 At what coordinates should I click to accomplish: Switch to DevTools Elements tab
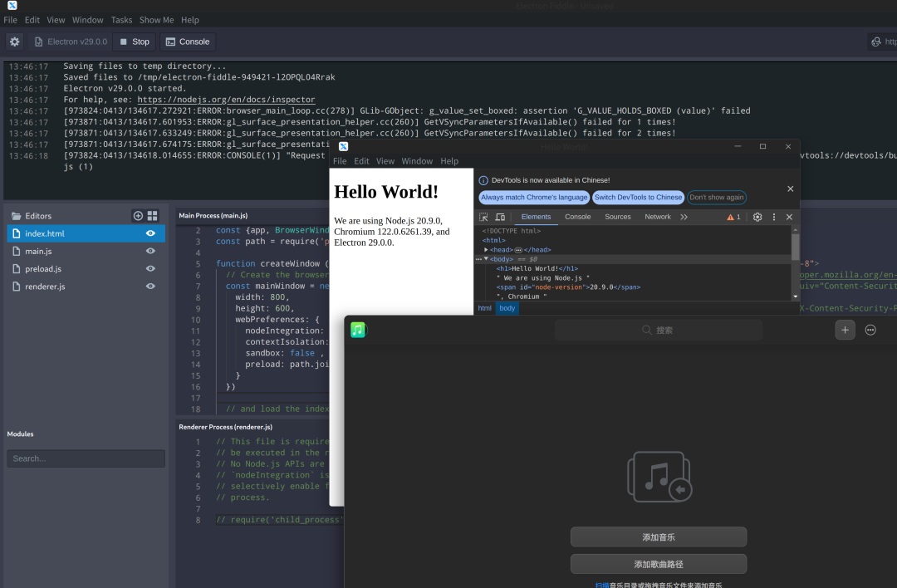pyautogui.click(x=536, y=218)
